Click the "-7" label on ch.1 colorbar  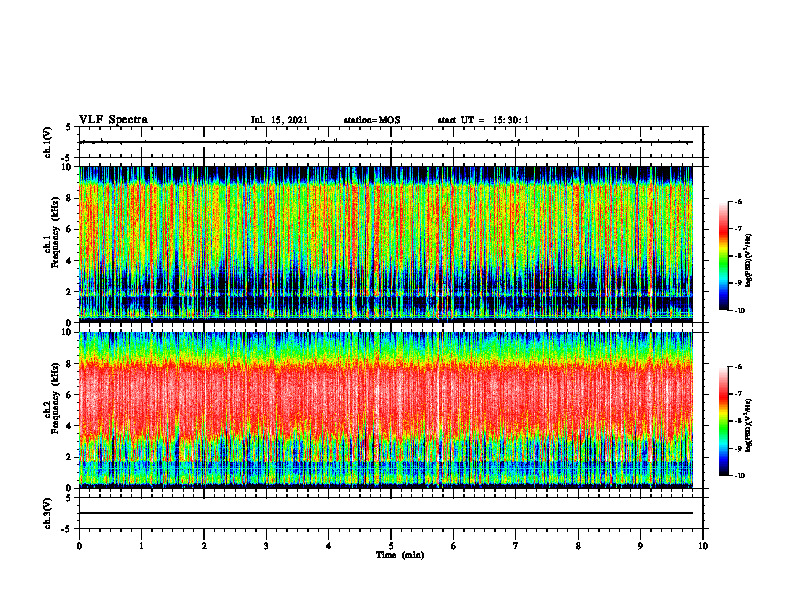click(738, 229)
